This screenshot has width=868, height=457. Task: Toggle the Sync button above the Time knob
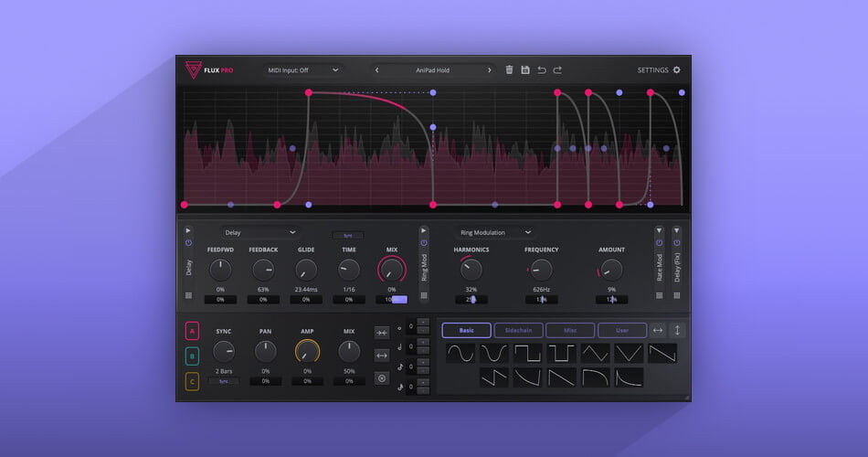click(347, 235)
